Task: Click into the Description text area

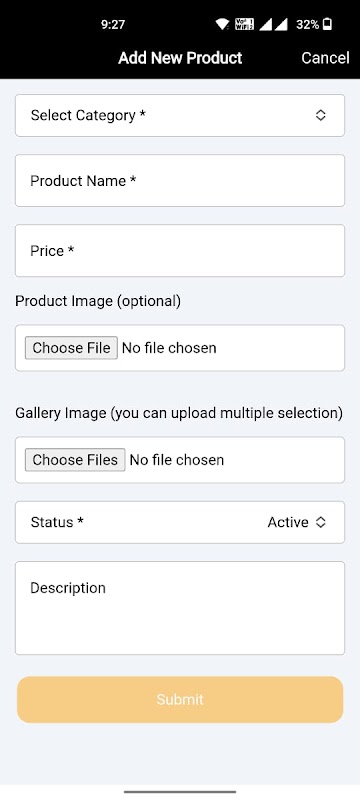Action: pos(180,608)
